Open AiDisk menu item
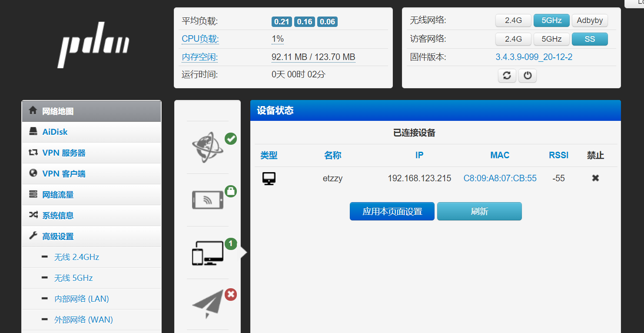Screen dimensions: 644x333 pyautogui.click(x=92, y=132)
